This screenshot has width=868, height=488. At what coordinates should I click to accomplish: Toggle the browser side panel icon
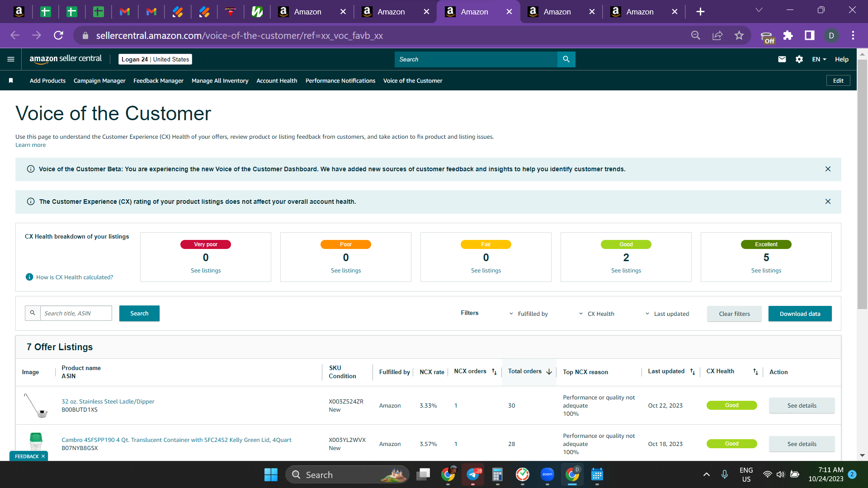tap(809, 35)
